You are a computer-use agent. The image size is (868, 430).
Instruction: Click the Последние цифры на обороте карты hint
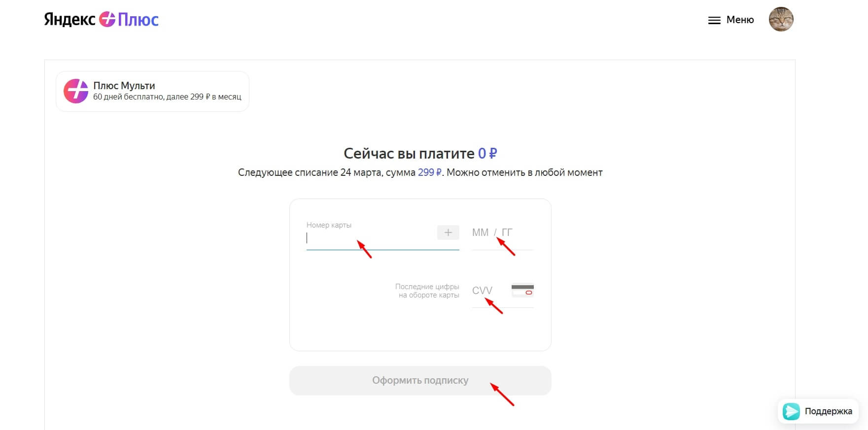click(427, 291)
